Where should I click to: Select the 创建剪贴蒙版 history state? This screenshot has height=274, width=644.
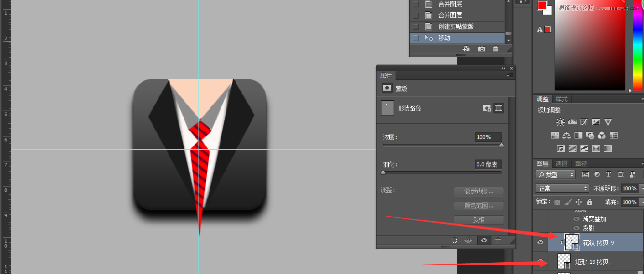[457, 26]
